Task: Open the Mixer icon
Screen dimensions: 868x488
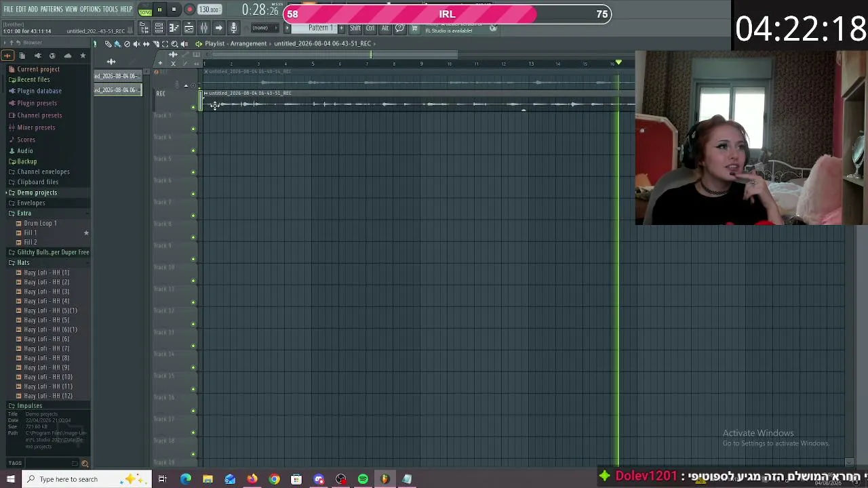Action: (x=203, y=28)
